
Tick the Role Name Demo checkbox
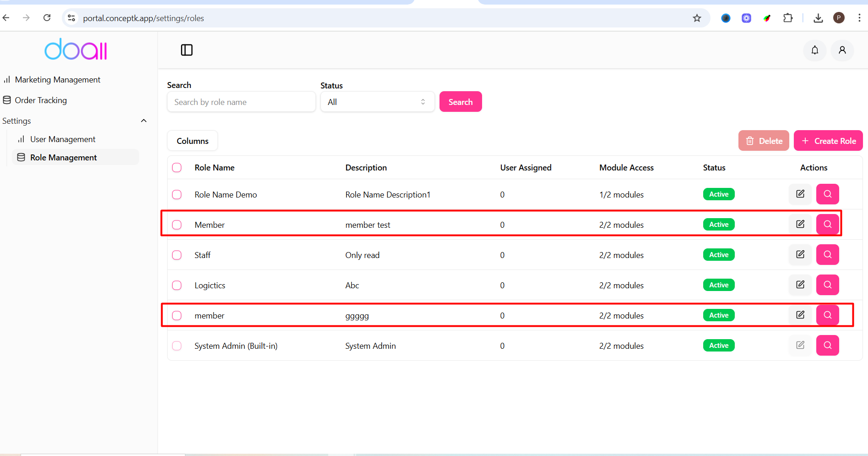(x=177, y=195)
